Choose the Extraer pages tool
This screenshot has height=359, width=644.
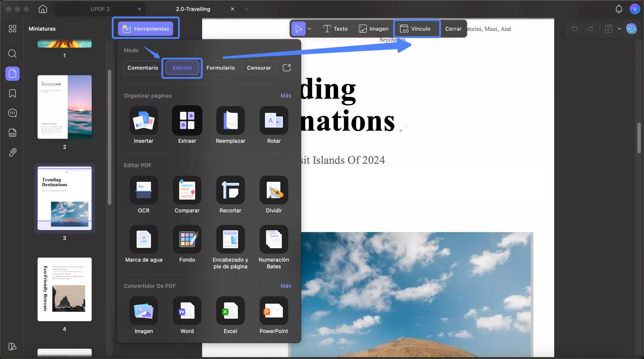(187, 125)
